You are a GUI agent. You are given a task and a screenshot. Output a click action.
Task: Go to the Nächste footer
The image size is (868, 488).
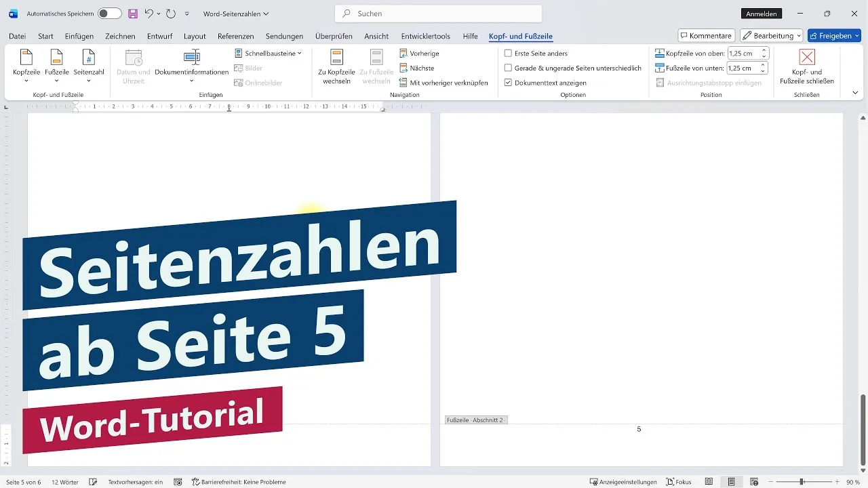pos(416,68)
